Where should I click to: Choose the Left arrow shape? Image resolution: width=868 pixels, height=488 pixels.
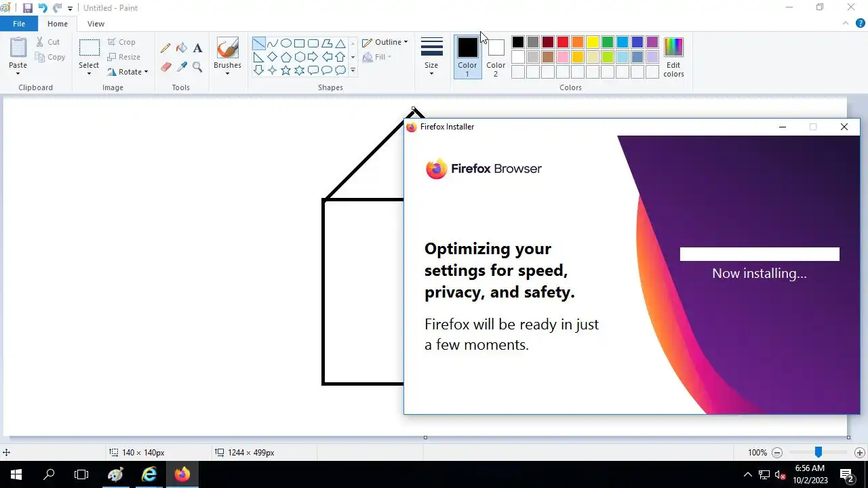[x=326, y=57]
